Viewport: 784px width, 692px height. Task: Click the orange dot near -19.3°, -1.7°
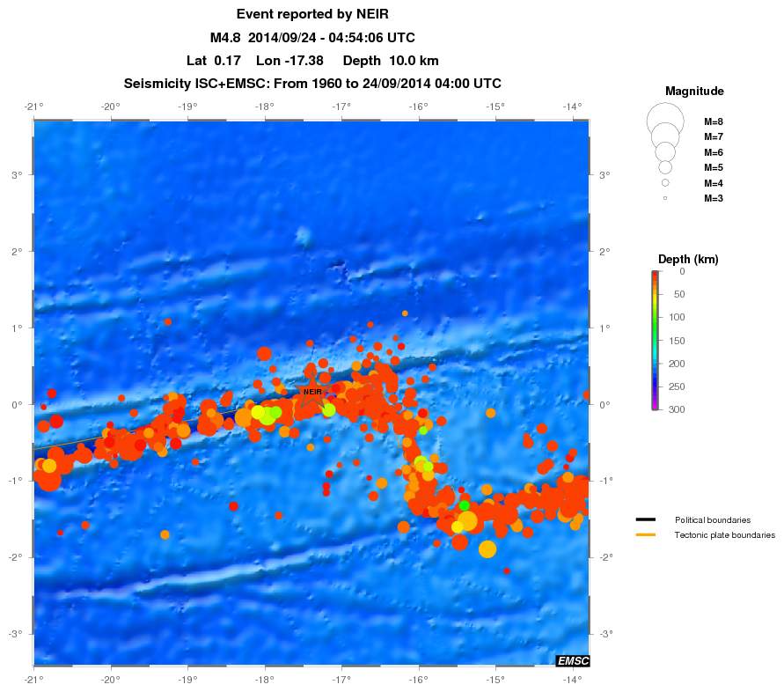click(165, 535)
